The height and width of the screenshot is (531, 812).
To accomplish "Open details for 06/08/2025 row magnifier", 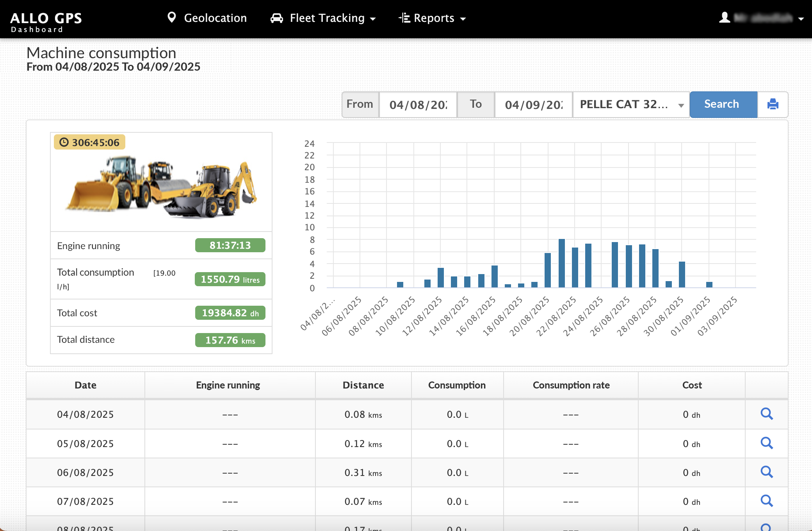I will coord(766,472).
